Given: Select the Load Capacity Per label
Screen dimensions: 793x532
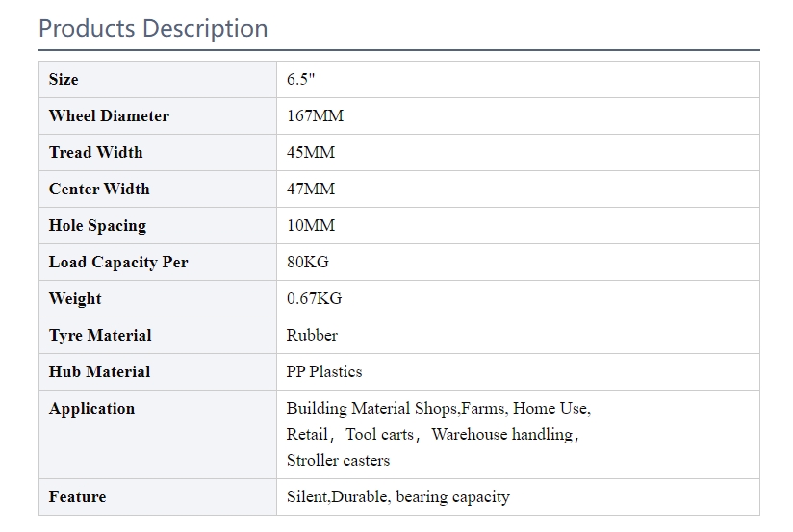Looking at the screenshot, I should point(118,263).
